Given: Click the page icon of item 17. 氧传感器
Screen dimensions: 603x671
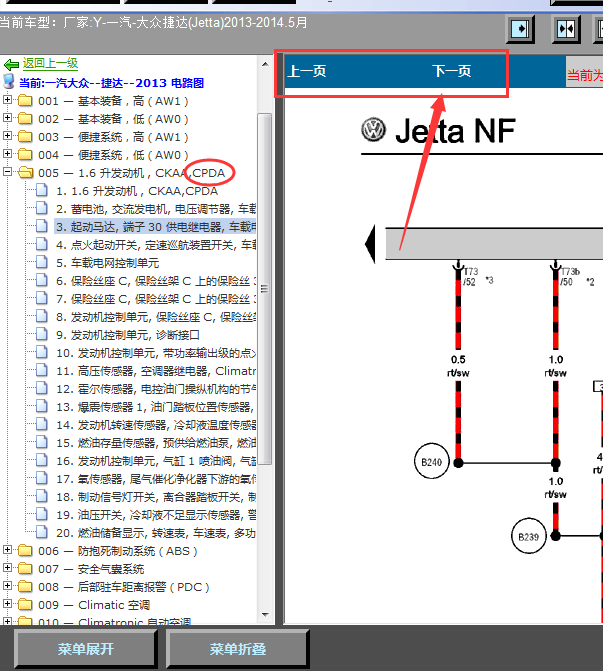Looking at the screenshot, I should 42,478.
